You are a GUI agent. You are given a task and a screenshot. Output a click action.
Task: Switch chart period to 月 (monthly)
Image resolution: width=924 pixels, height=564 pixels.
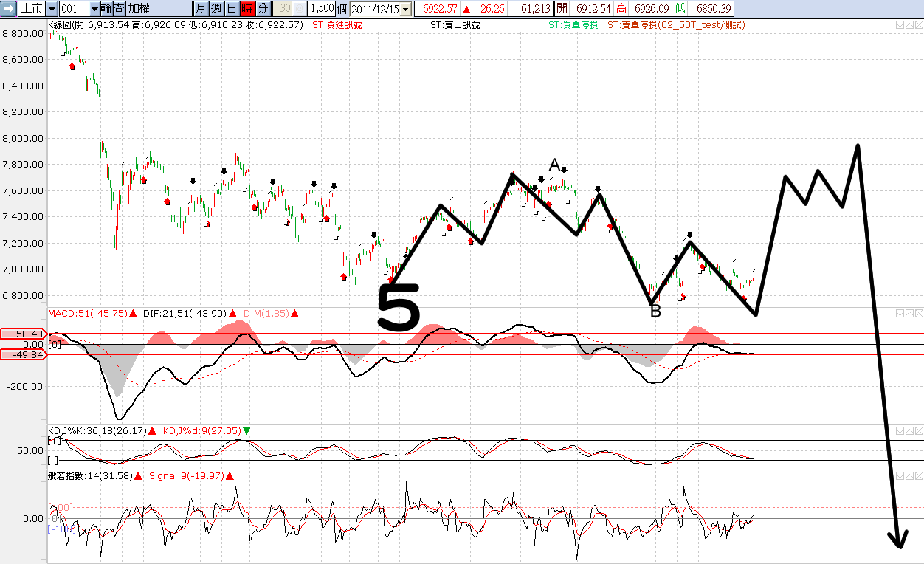[x=201, y=9]
